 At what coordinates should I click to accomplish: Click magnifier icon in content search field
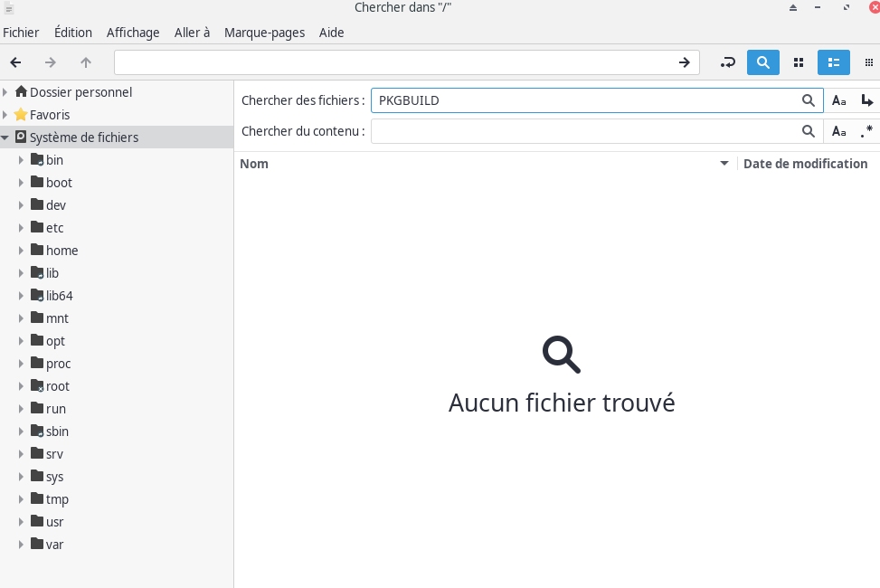point(809,131)
